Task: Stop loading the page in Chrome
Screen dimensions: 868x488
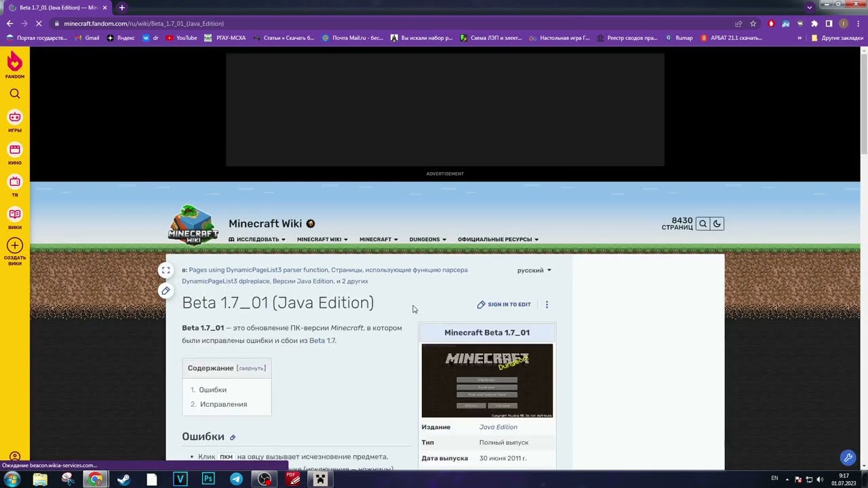Action: click(39, 24)
